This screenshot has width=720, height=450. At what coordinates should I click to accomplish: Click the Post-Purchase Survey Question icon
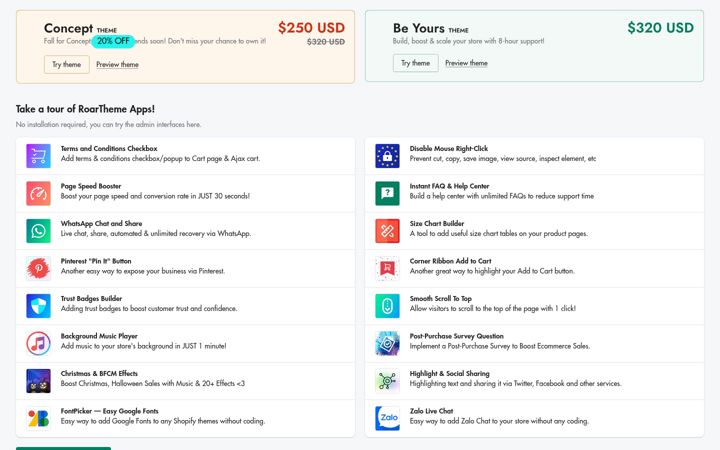coord(387,343)
